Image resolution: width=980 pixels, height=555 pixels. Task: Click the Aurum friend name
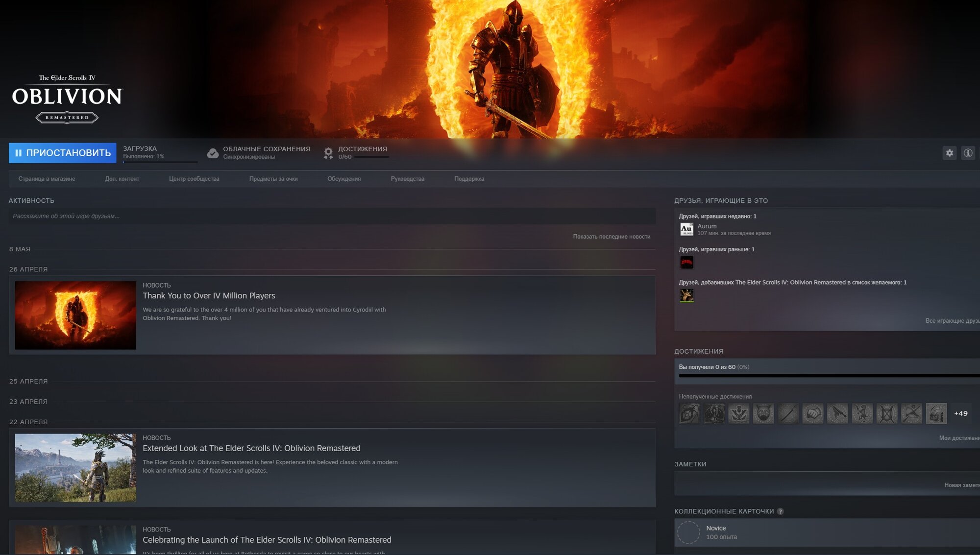click(x=707, y=226)
